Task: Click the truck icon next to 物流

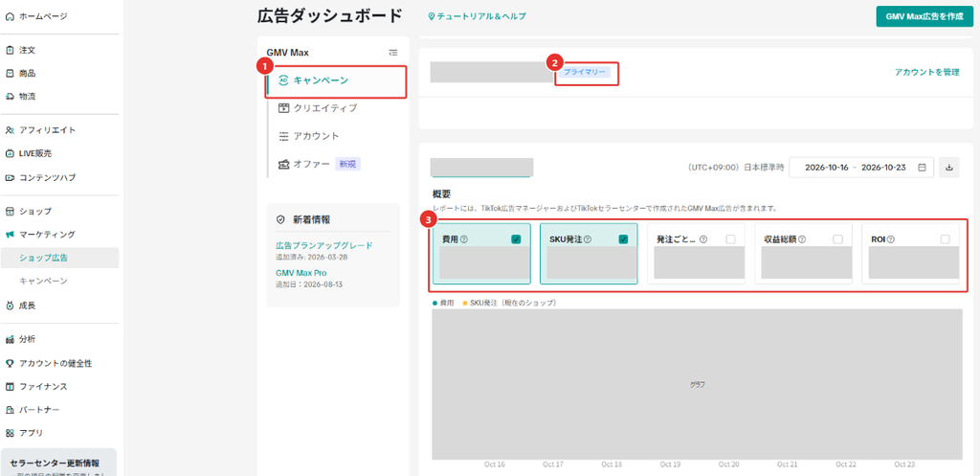Action: [10, 97]
